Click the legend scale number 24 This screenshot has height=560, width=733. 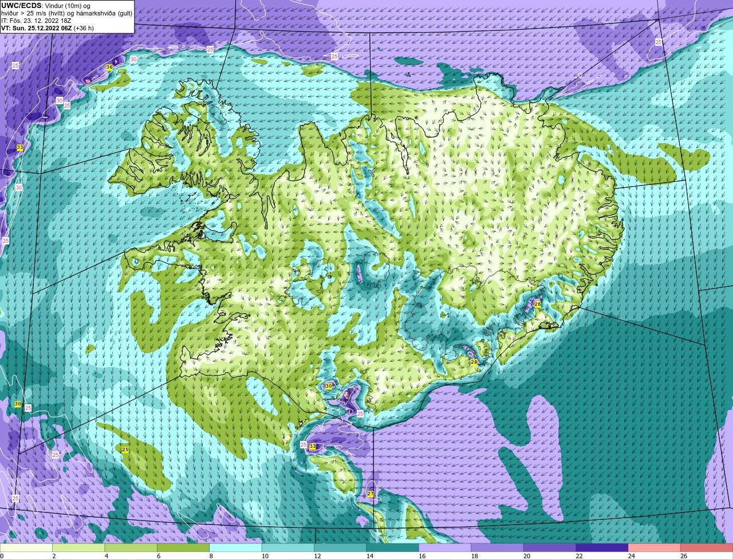coord(631,556)
